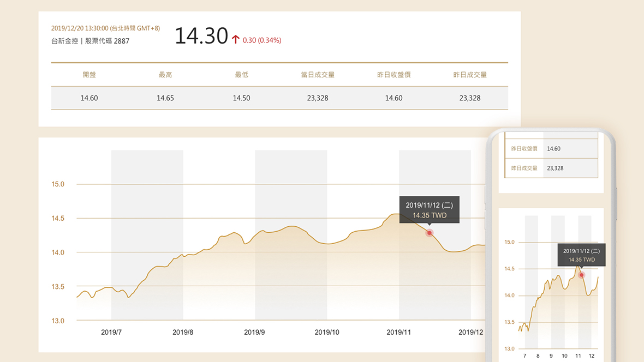This screenshot has height=362, width=644.
Task: Click the 2019/7 label on x-axis
Action: [111, 332]
